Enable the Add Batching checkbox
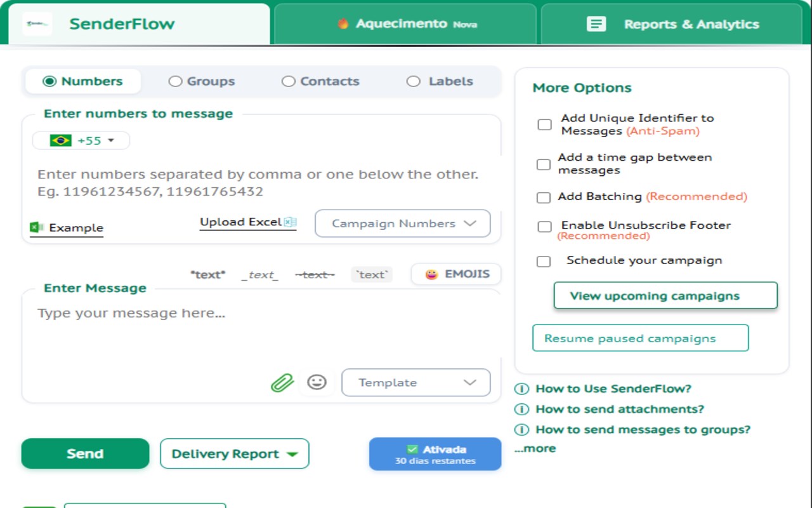Image resolution: width=812 pixels, height=508 pixels. coord(544,197)
